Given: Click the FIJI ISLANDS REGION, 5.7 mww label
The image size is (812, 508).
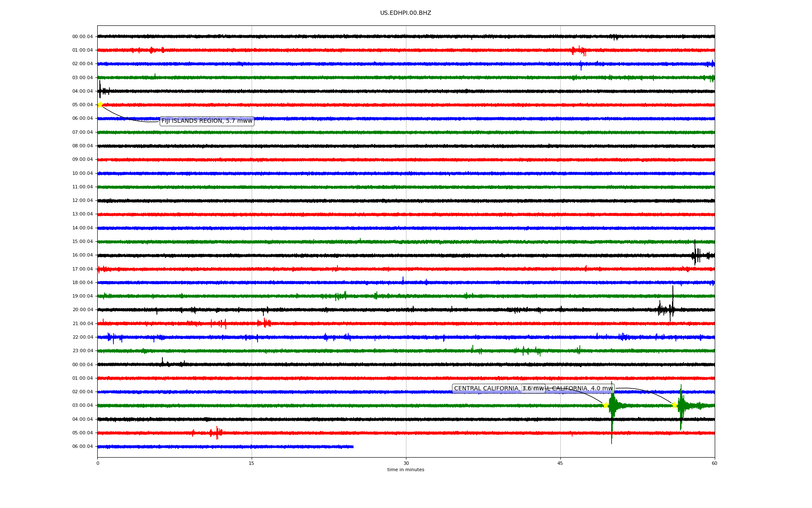Looking at the screenshot, I should tap(207, 121).
